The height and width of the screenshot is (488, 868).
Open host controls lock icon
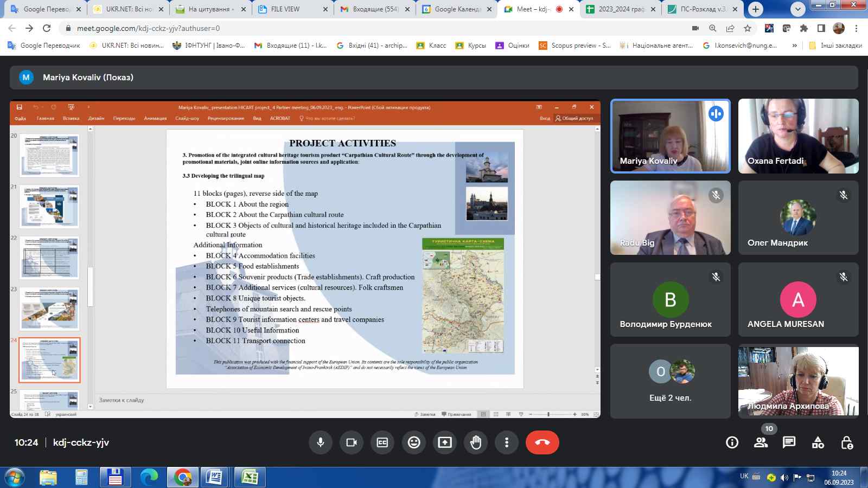pos(846,442)
